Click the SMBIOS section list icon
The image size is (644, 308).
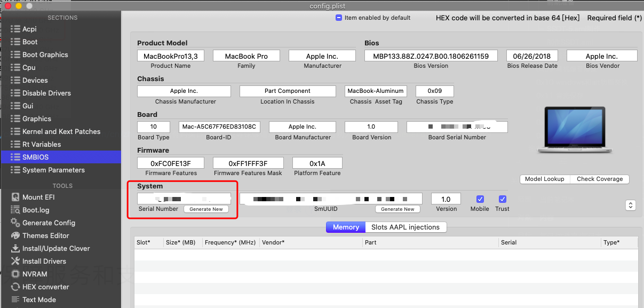tap(15, 157)
